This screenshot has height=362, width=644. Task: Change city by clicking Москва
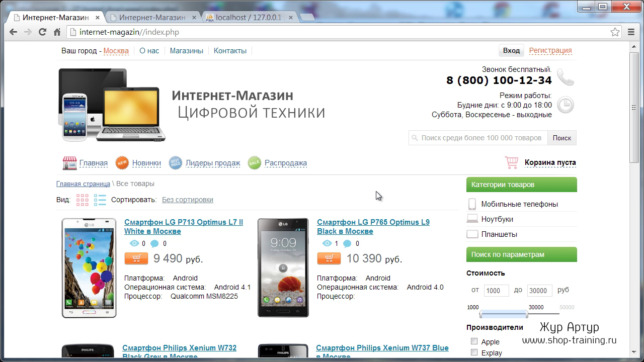point(116,51)
